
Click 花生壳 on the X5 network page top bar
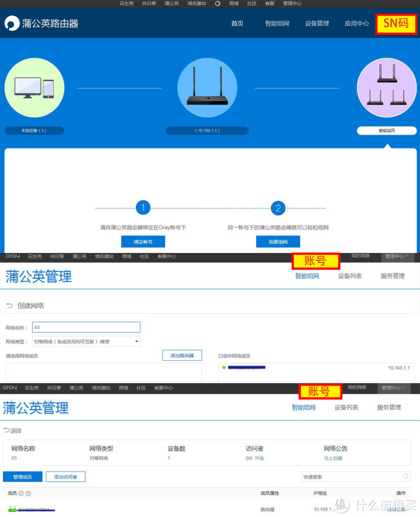click(x=31, y=388)
